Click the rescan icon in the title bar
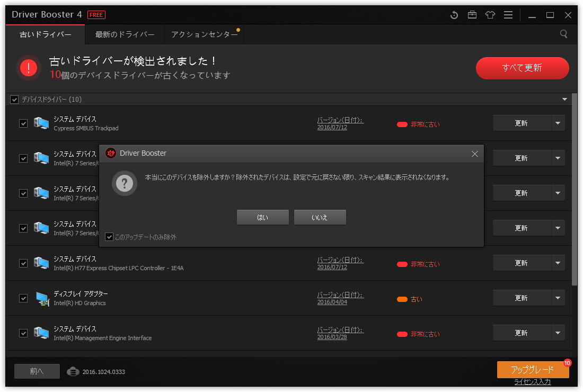Viewport: 583px width, 392px height. coord(454,15)
